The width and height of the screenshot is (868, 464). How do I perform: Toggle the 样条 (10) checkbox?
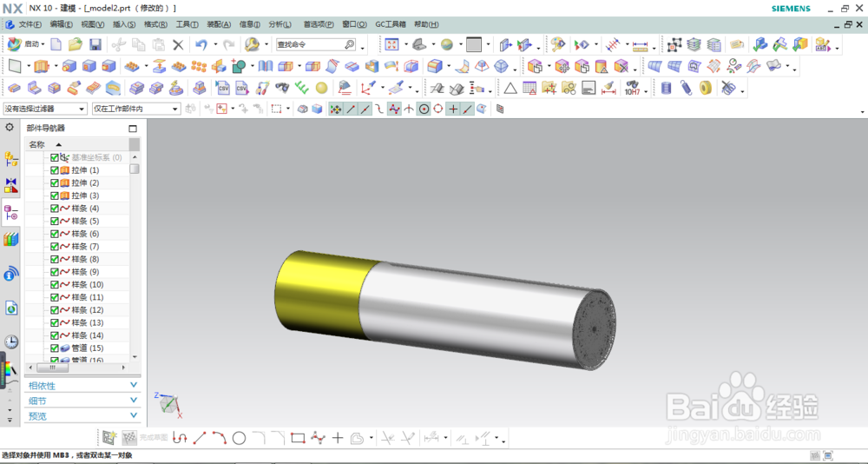point(54,284)
